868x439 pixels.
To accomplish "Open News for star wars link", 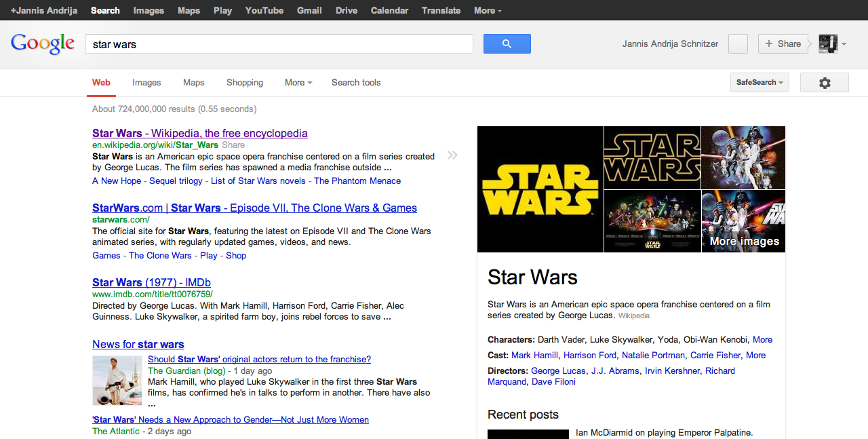I will (x=138, y=344).
